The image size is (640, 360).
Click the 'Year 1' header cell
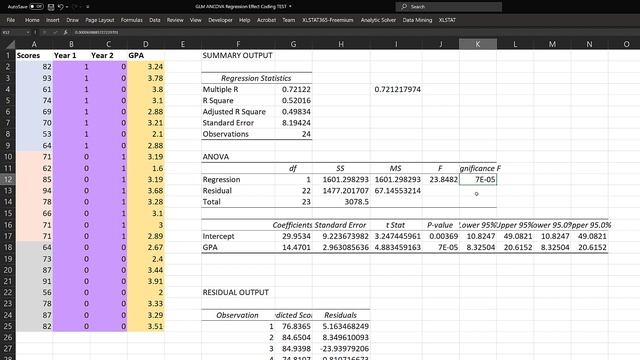[x=71, y=56]
